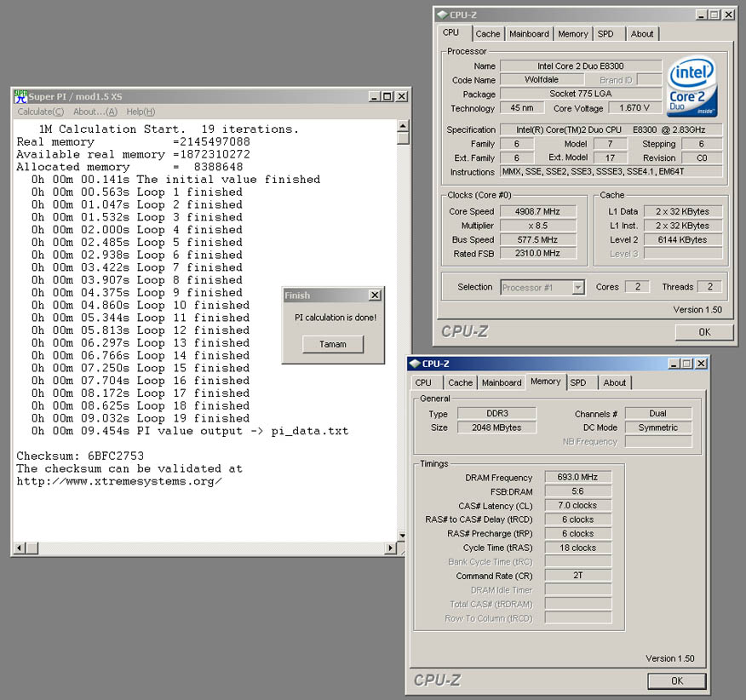The height and width of the screenshot is (700, 746).
Task: Click the Level 2 cache value 6144 KBytes
Action: (683, 240)
